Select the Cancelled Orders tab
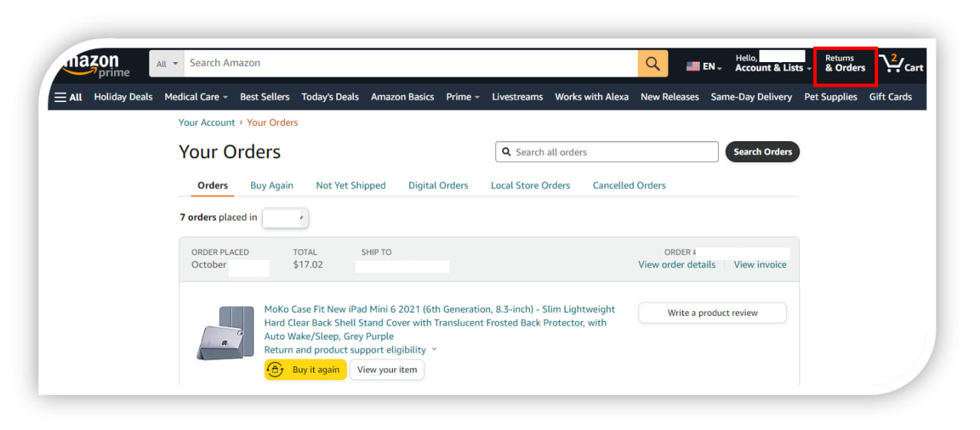Image resolution: width=980 pixels, height=430 pixels. [629, 185]
